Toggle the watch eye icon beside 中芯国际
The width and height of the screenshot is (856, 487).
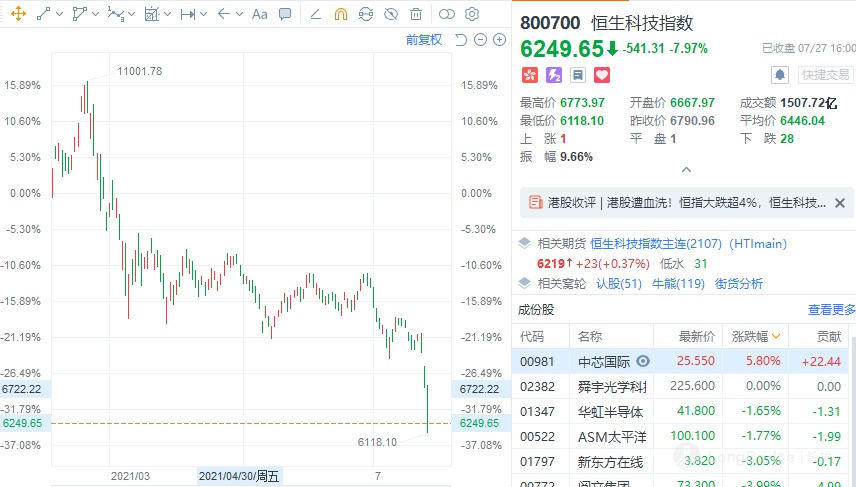pos(644,361)
